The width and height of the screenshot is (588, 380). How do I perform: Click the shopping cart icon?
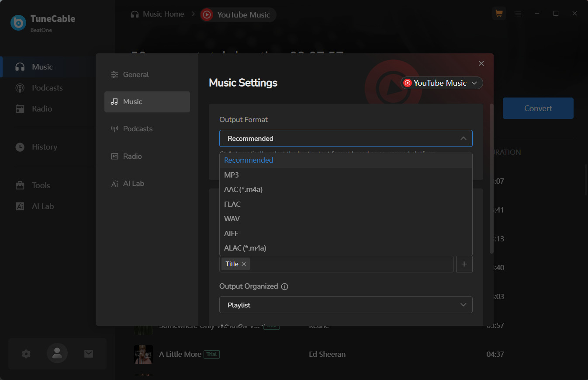click(499, 14)
